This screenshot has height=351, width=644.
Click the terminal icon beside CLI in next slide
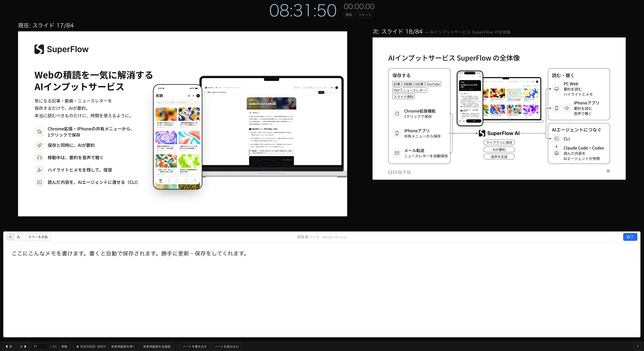[556, 139]
